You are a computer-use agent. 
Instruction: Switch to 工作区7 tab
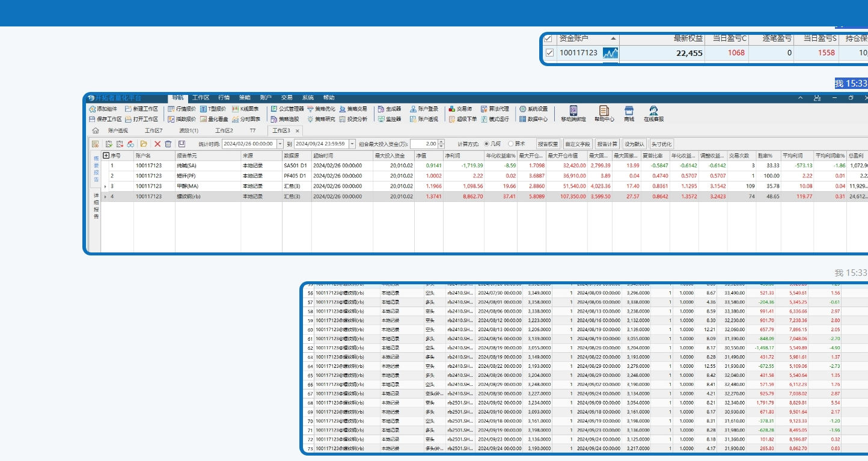coord(154,130)
